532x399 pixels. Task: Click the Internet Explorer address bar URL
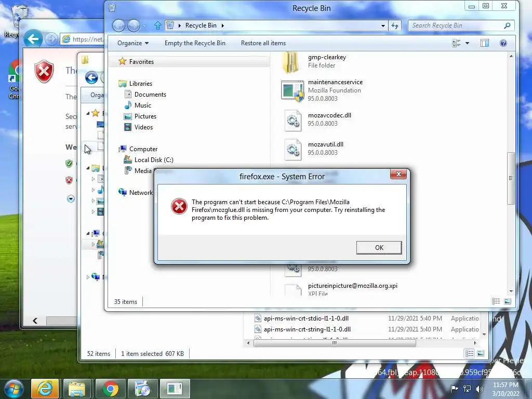pos(87,39)
